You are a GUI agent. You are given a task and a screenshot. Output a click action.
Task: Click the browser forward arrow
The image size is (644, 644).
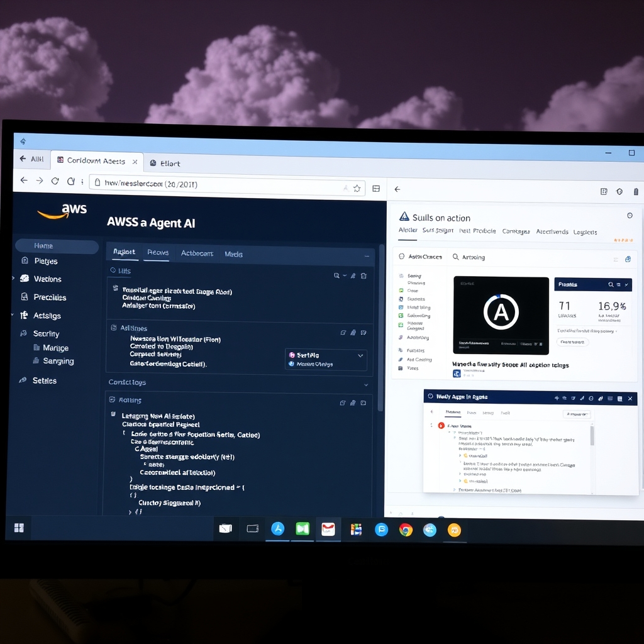click(x=40, y=180)
